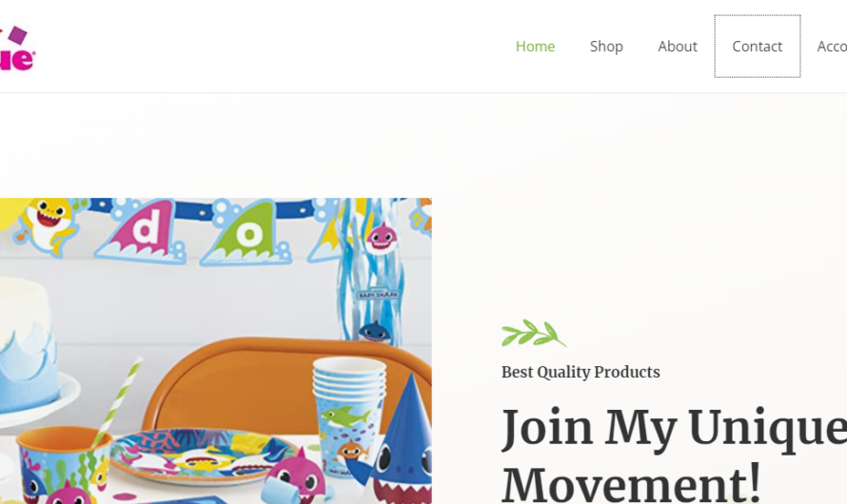Select the focused Contact menu item

757,47
